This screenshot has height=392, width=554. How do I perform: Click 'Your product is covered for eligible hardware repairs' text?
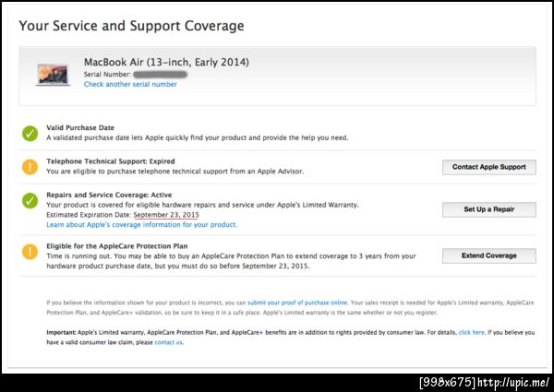(202, 205)
